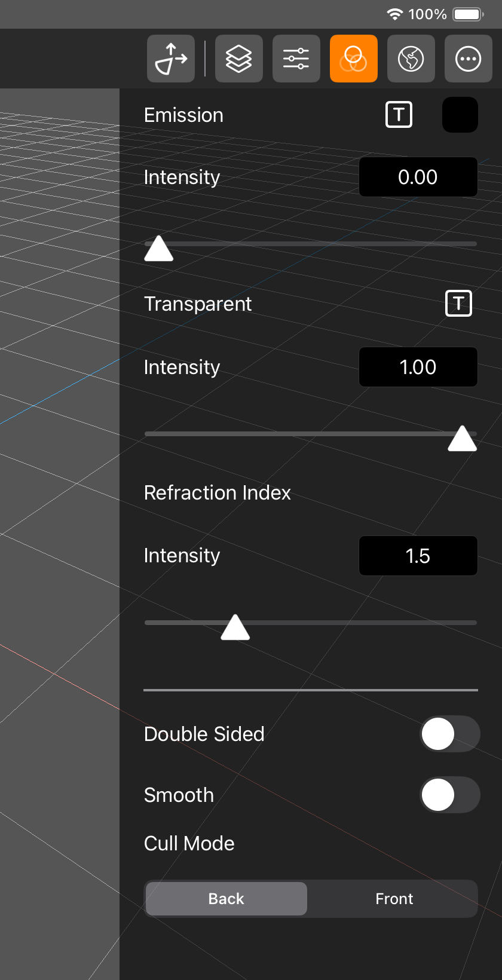The image size is (502, 980).
Task: Open the transform gizmo tool
Action: pos(171,59)
